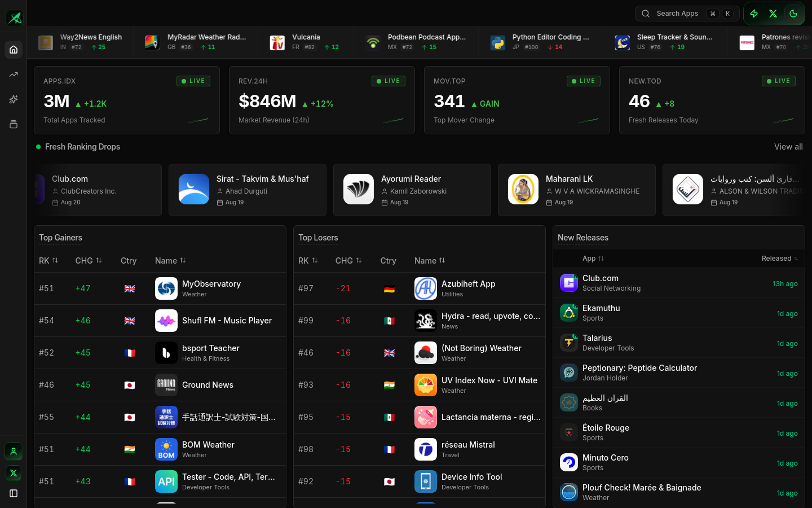Click the Talarius app icon

(569, 343)
